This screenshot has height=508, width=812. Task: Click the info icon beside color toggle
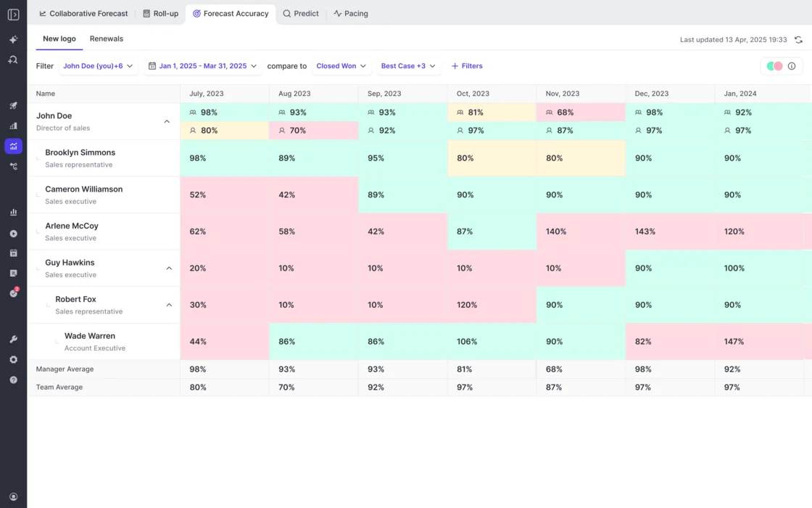(791, 66)
